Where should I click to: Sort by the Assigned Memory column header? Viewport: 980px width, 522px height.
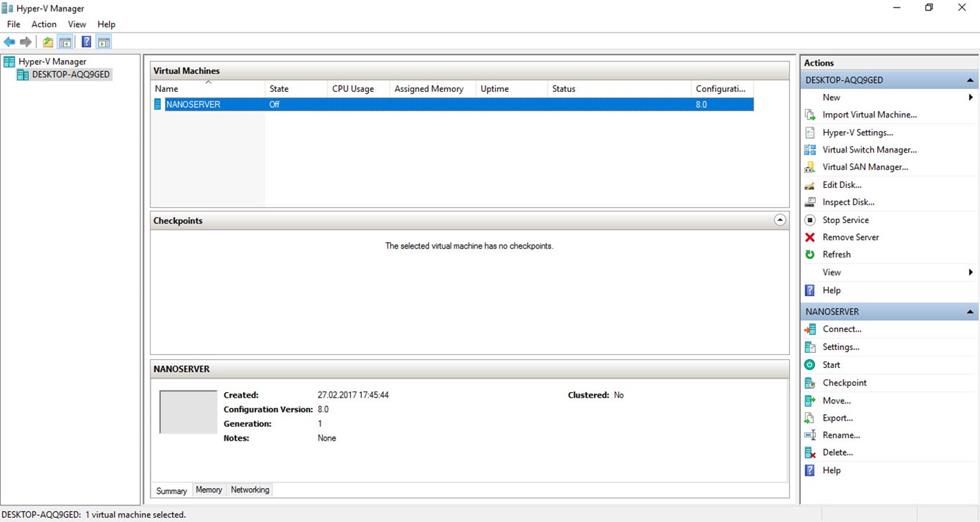[433, 89]
